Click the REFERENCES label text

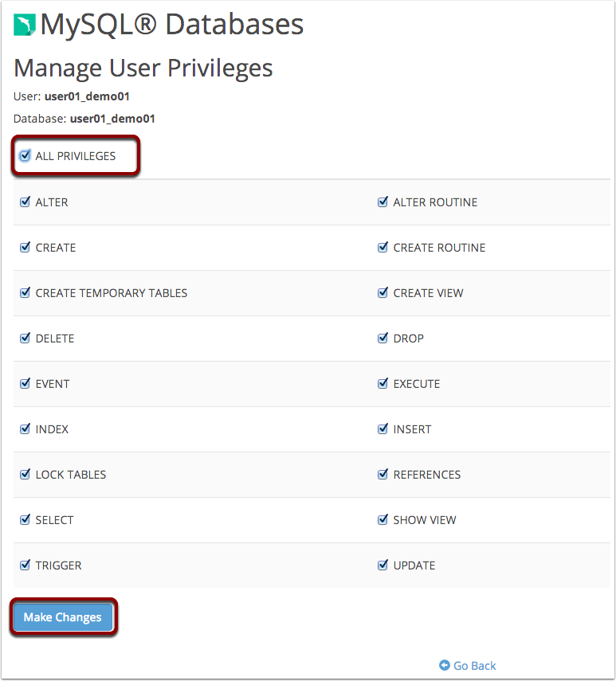(x=427, y=475)
